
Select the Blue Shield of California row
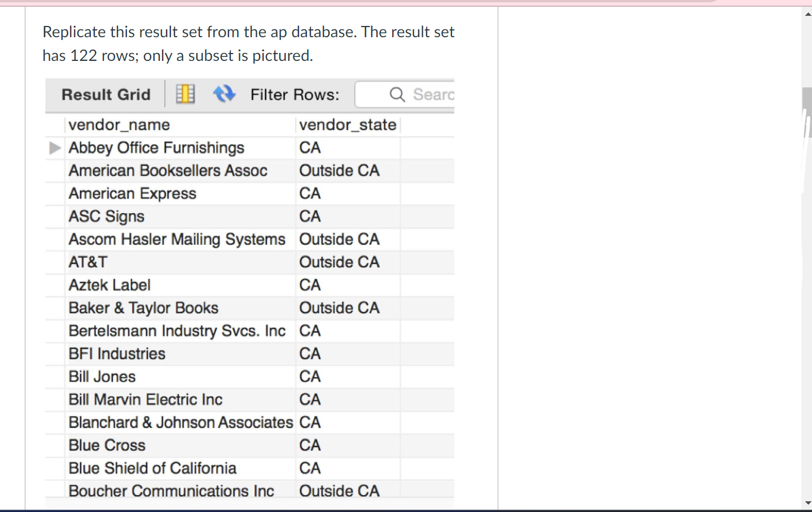[152, 467]
